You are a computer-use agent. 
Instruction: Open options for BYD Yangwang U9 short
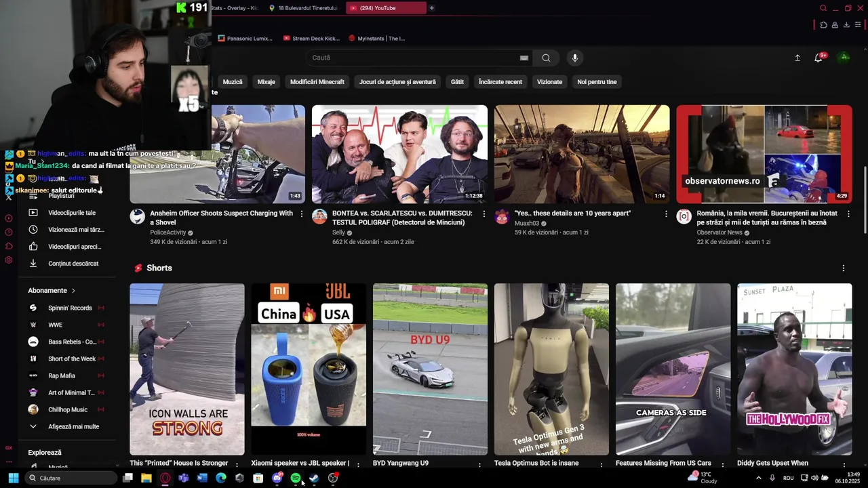479,465
